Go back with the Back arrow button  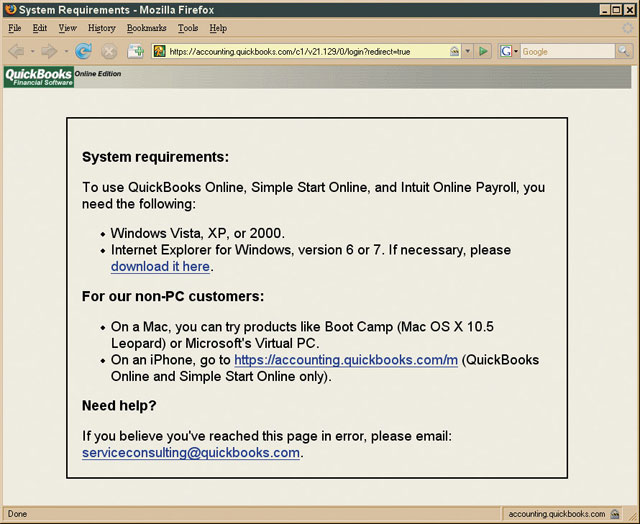click(x=17, y=51)
